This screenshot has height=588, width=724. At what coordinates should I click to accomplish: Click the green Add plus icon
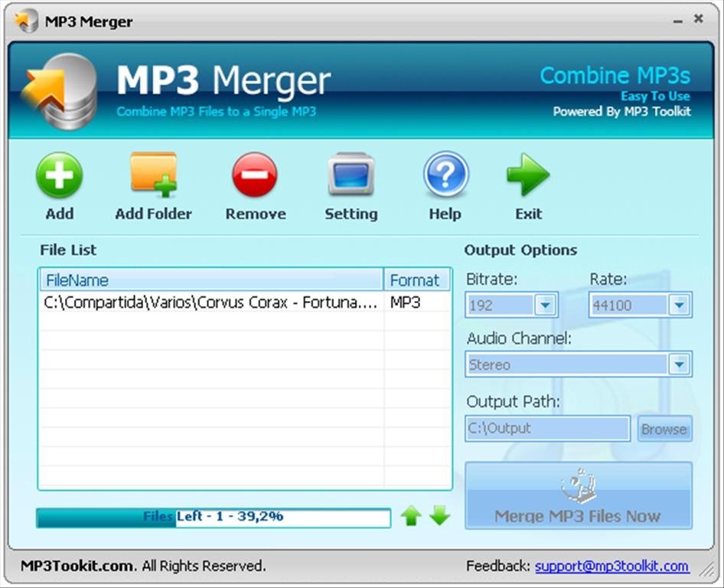click(59, 175)
